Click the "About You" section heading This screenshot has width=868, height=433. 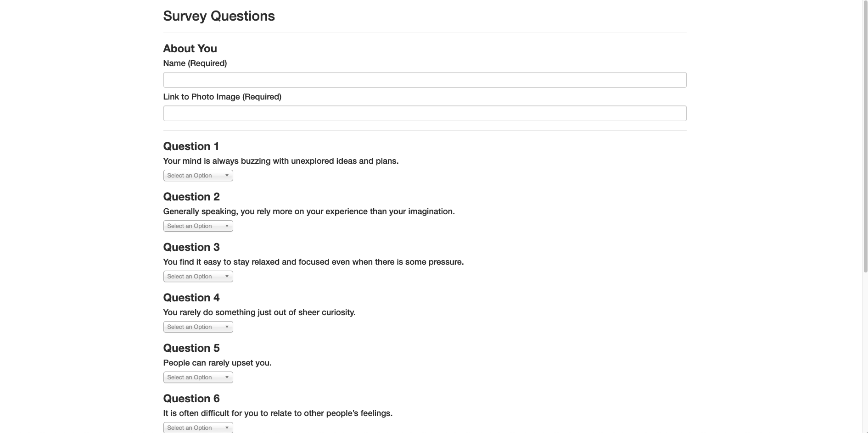coord(190,49)
